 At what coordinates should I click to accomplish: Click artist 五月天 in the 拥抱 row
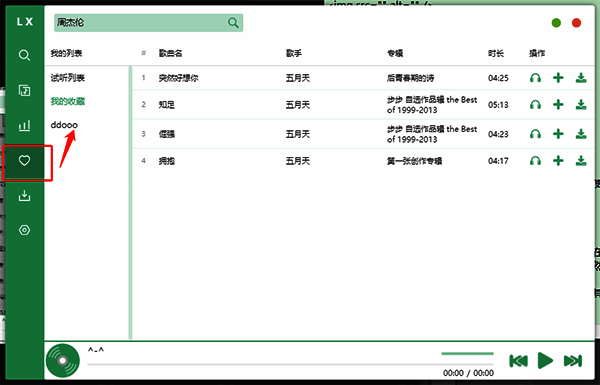[298, 161]
